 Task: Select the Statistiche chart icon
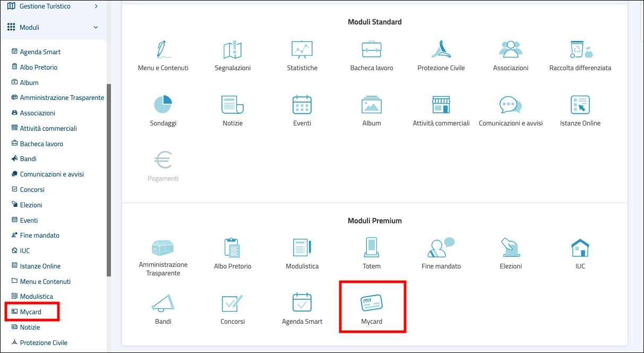(302, 50)
